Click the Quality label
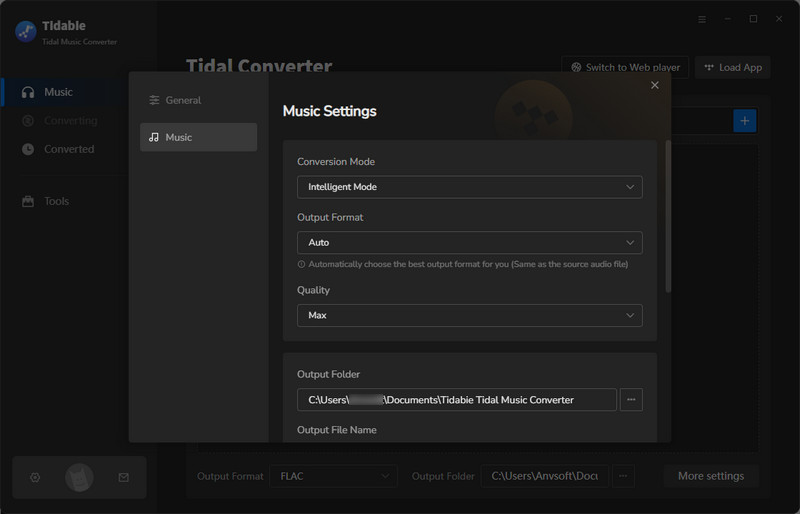Screen dimensions: 800x514 313,290
